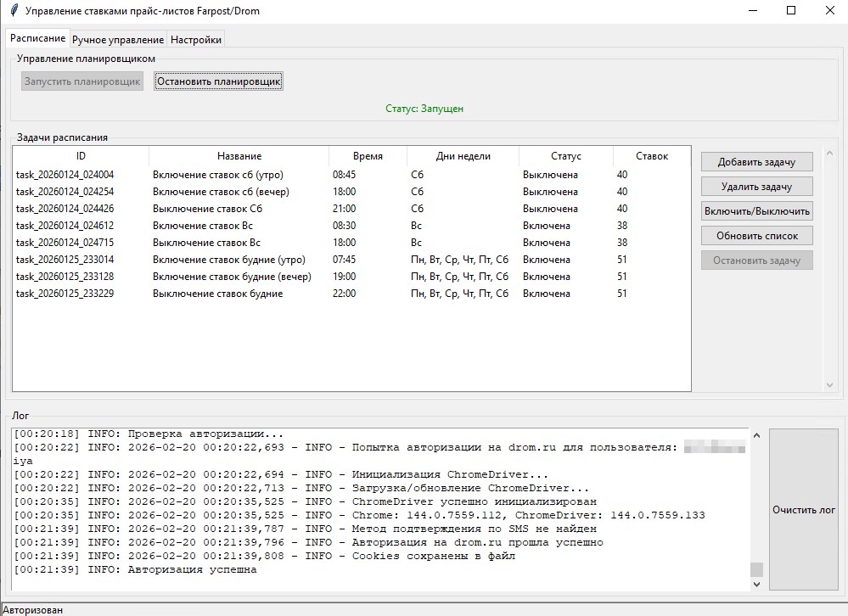Click the Удалить задачу button
The width and height of the screenshot is (848, 616).
[x=756, y=187]
